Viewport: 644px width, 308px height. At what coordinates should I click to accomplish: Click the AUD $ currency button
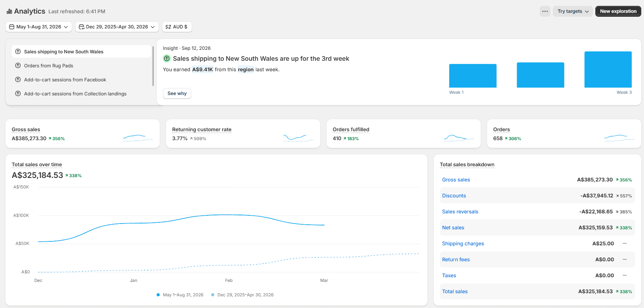point(177,27)
